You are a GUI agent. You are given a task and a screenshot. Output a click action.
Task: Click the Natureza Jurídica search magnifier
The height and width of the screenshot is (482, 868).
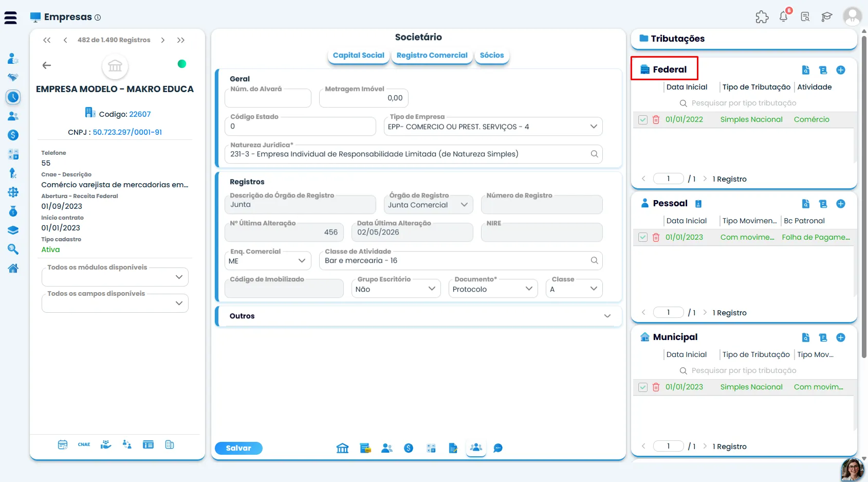click(594, 154)
